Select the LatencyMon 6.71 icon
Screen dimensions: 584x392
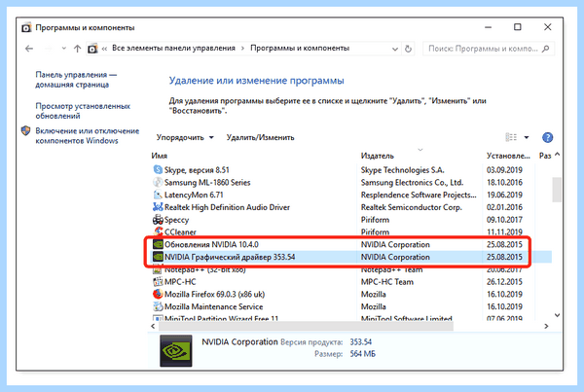pos(158,195)
